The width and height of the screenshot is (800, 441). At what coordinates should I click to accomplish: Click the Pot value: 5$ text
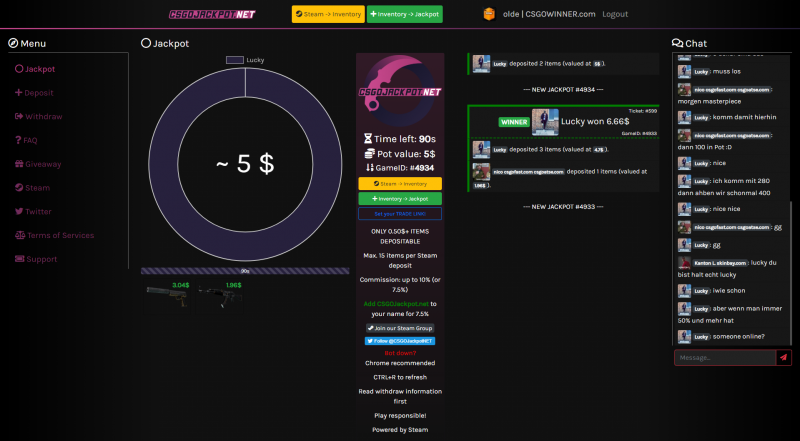coord(406,154)
